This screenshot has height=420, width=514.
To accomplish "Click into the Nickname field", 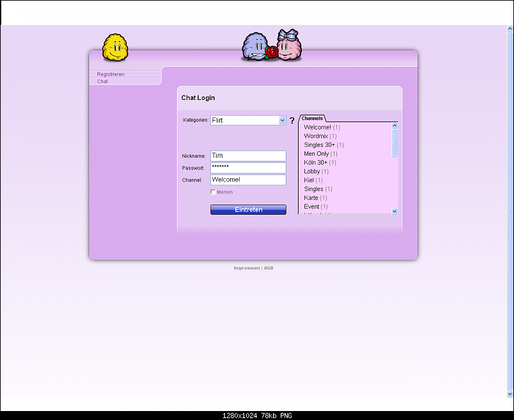I will (248, 156).
